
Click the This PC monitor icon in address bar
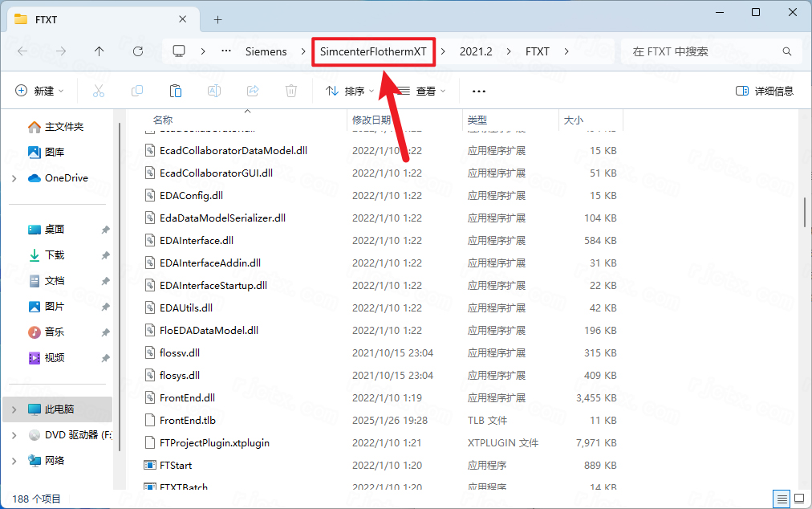pyautogui.click(x=179, y=51)
